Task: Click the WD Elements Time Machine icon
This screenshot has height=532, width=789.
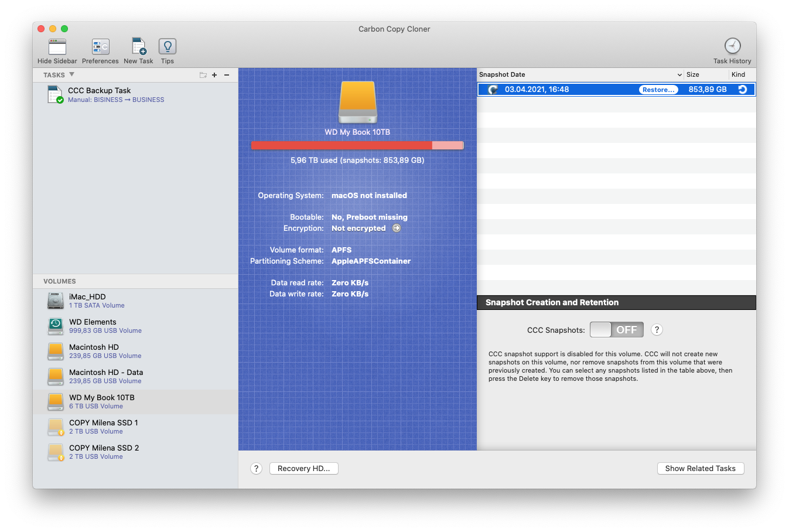Action: [56, 326]
